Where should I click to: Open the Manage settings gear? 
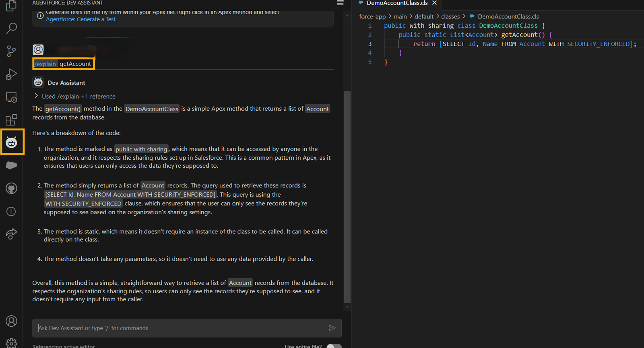(x=11, y=343)
